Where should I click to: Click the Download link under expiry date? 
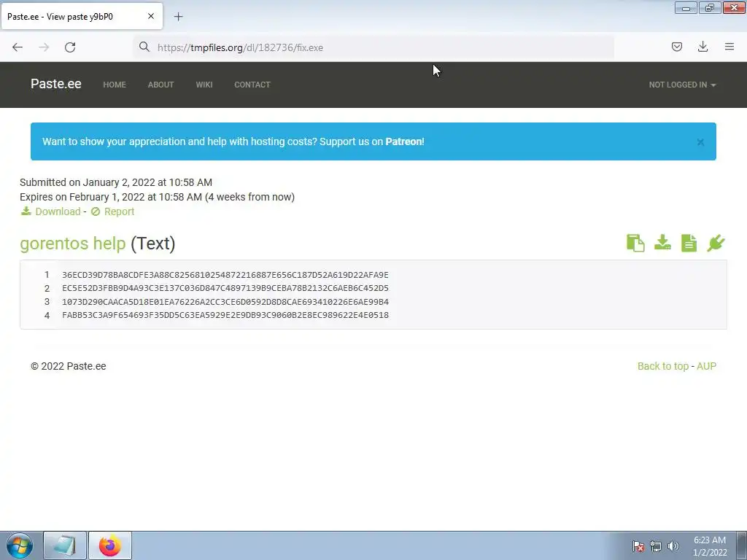(x=50, y=211)
